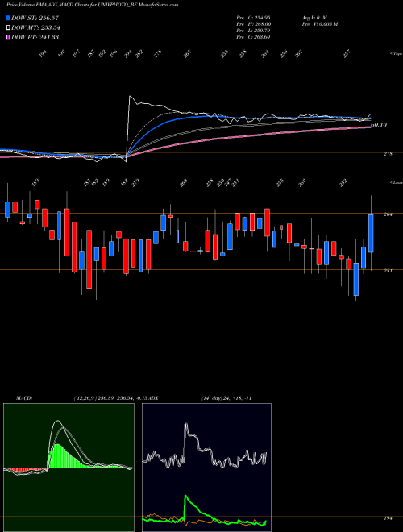The image size is (403, 532).
Task: Click the 'Pre O: 254.95' open value
Action: click(253, 17)
